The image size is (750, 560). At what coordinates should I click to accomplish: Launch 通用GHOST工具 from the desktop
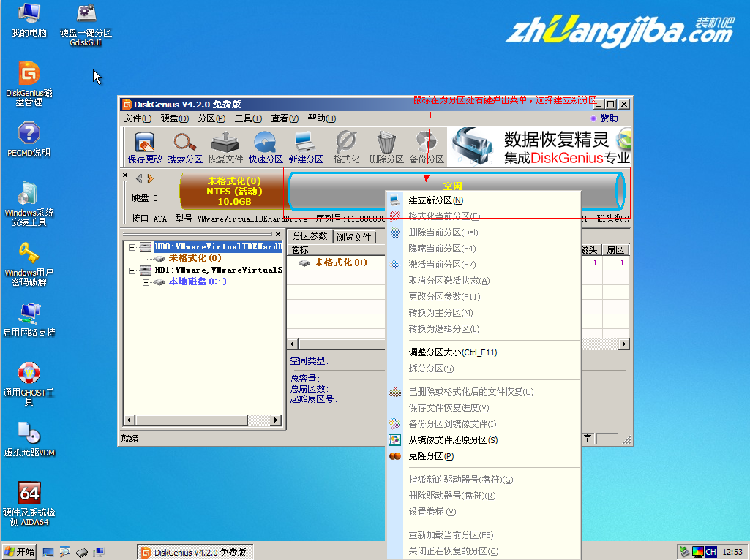pyautogui.click(x=27, y=379)
